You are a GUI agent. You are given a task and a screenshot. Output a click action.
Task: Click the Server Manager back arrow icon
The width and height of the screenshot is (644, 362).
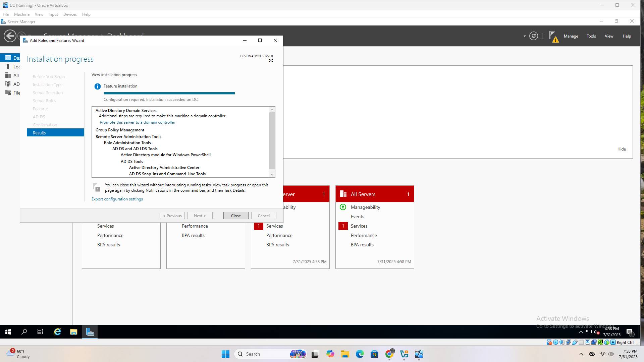pos(10,36)
